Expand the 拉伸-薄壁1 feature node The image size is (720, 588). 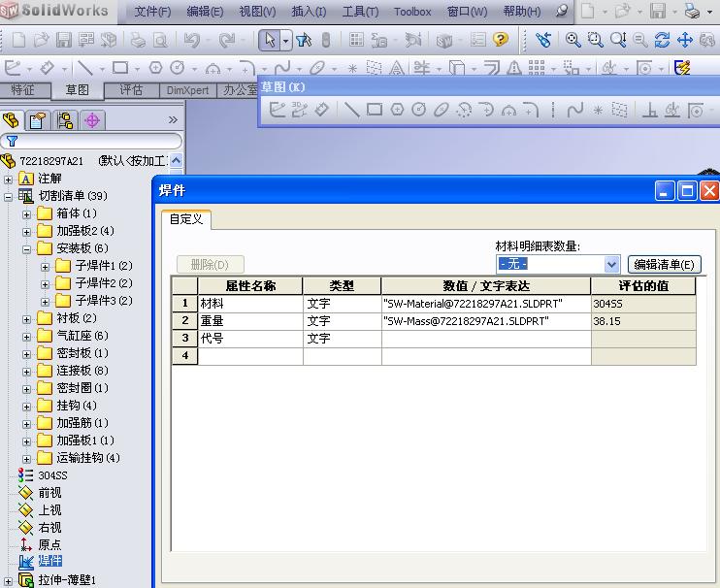[x=8, y=581]
